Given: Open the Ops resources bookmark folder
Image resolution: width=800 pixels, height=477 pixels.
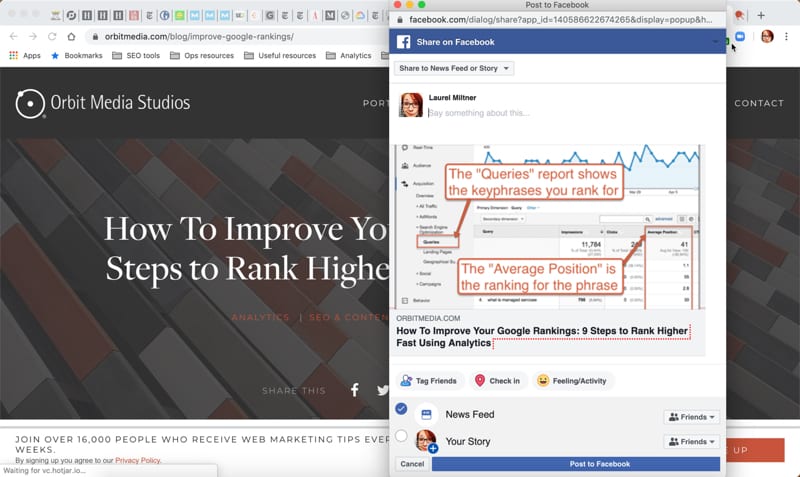Looking at the screenshot, I should (202, 55).
